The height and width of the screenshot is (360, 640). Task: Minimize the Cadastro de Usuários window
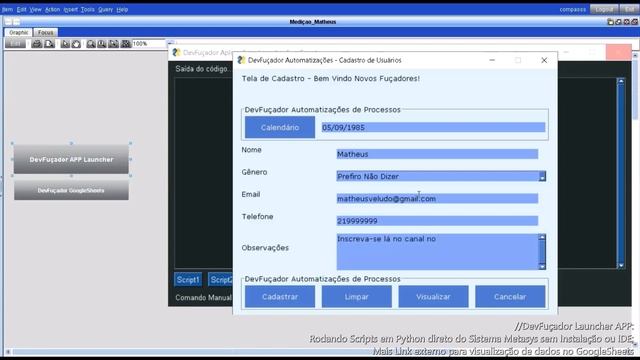[492, 60]
